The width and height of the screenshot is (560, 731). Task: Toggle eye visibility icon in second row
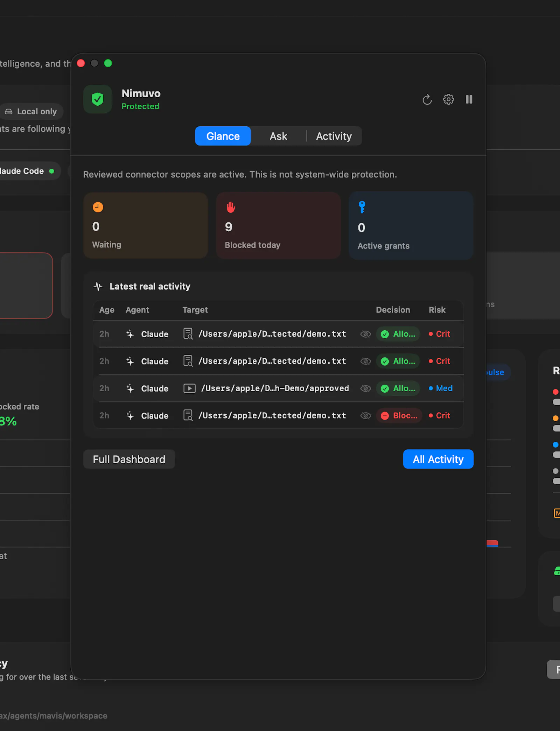(365, 361)
